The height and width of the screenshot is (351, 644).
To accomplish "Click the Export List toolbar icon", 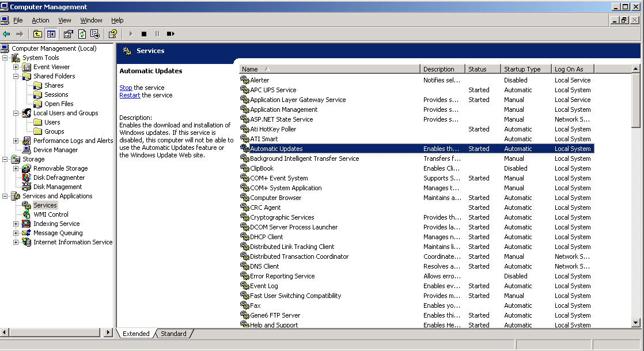I will click(95, 34).
